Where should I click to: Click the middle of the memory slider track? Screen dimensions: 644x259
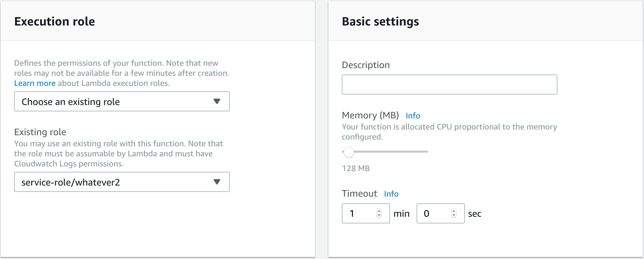[x=385, y=152]
